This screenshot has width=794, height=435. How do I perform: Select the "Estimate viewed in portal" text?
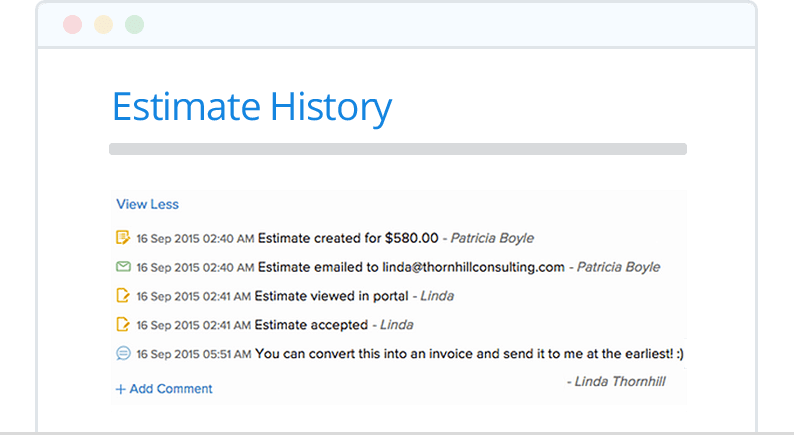pos(331,296)
